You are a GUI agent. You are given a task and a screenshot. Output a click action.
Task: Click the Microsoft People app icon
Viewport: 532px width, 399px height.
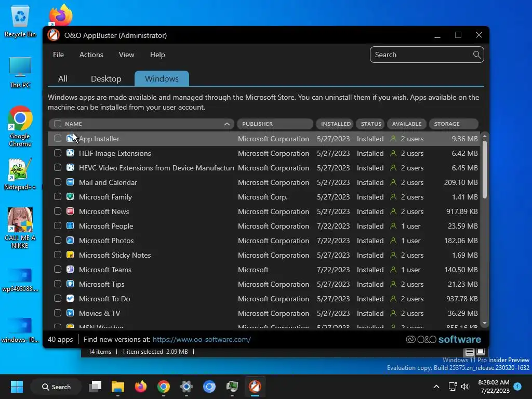70,225
